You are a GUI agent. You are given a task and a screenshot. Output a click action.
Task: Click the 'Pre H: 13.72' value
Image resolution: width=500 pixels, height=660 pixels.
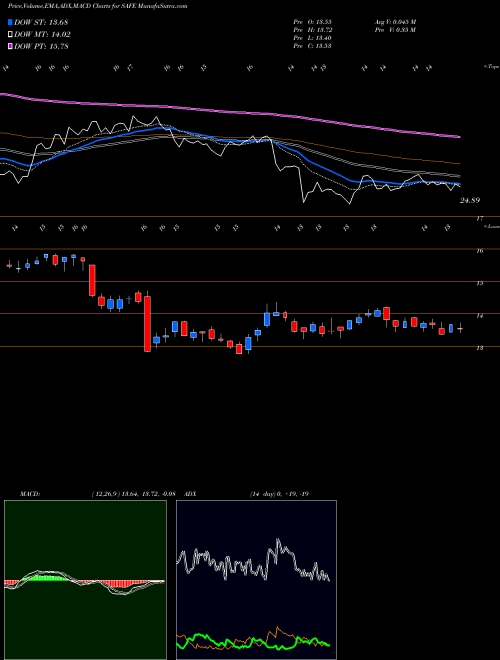pyautogui.click(x=313, y=30)
